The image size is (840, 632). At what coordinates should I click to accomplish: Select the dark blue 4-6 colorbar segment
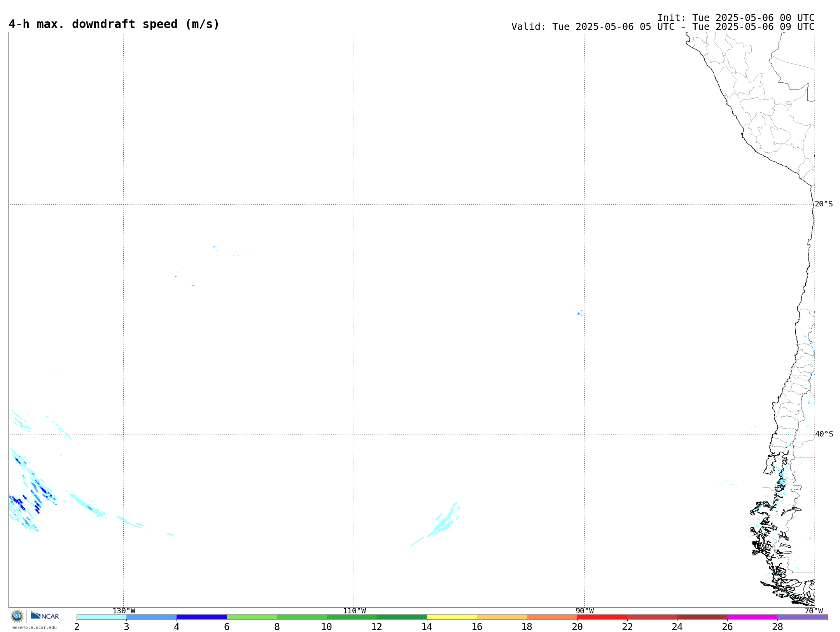(x=201, y=617)
